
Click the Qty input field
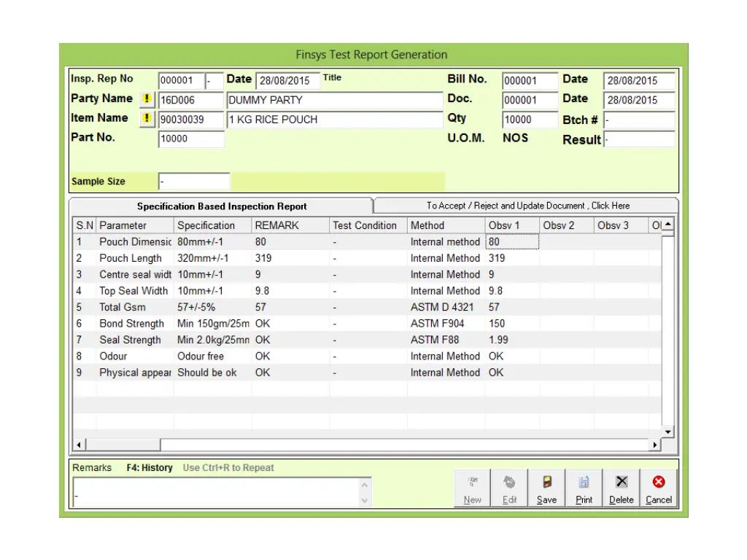coord(530,120)
